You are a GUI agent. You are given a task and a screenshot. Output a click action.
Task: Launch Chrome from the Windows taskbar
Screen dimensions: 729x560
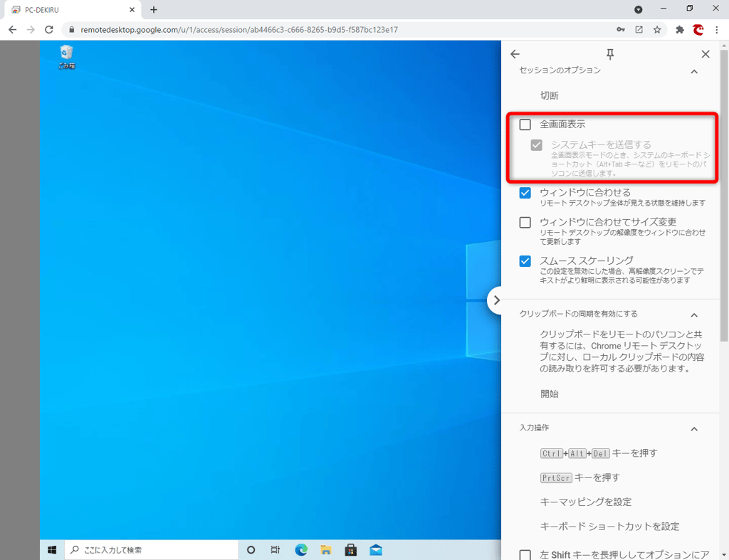point(300,549)
